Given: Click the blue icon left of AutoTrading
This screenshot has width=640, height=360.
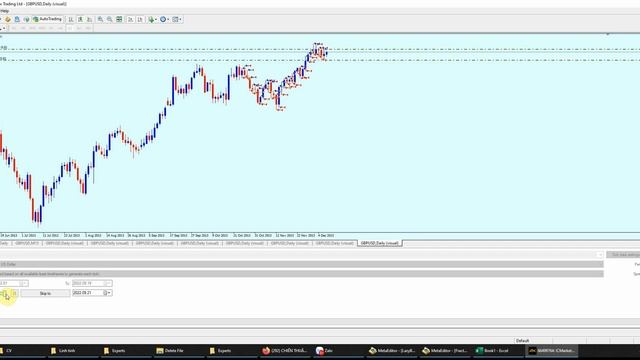Looking at the screenshot, I should click(x=17, y=19).
